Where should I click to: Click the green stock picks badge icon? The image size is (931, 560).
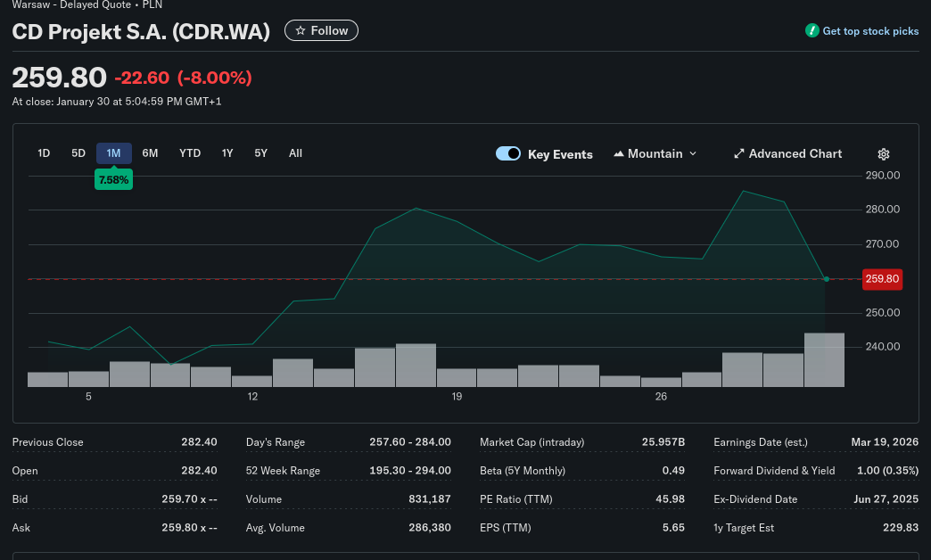click(812, 30)
